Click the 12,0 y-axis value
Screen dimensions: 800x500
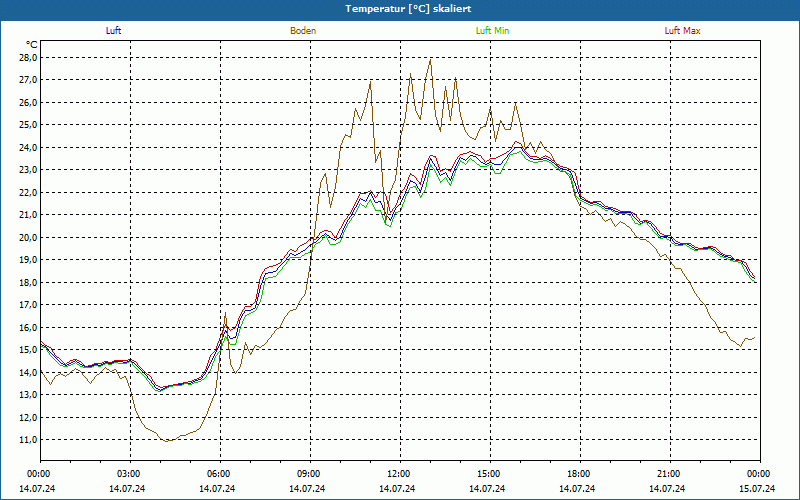29,417
